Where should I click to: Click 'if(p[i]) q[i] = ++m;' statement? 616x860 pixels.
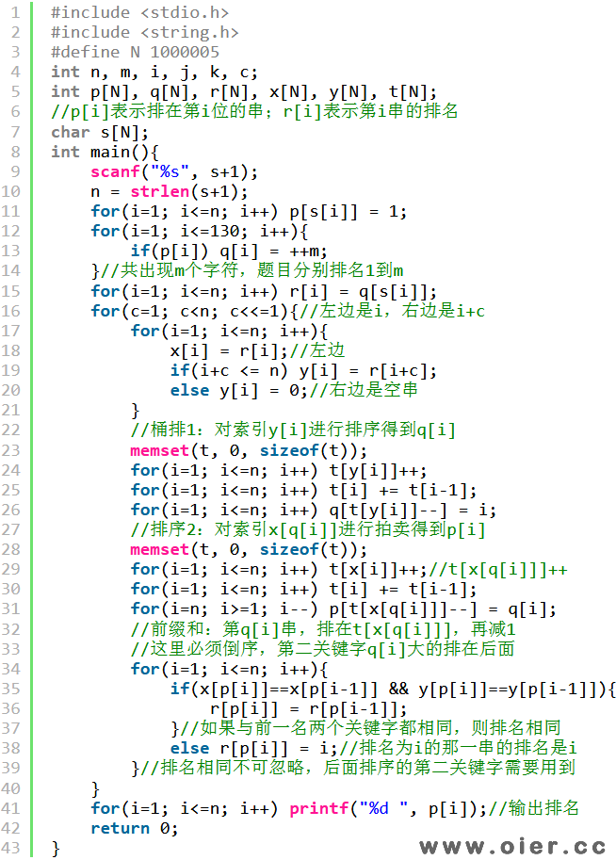click(x=229, y=251)
